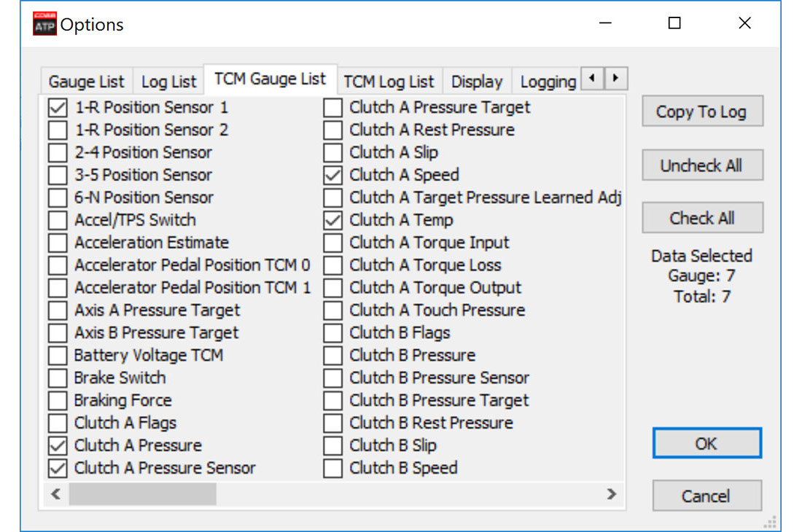
Task: Switch to the Gauge List tab
Action: pos(87,81)
